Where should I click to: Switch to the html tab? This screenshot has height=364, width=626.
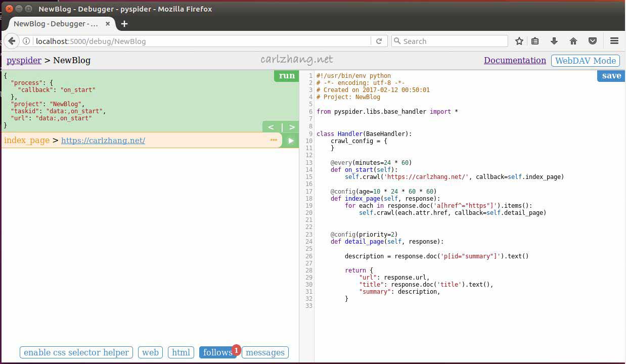181,352
